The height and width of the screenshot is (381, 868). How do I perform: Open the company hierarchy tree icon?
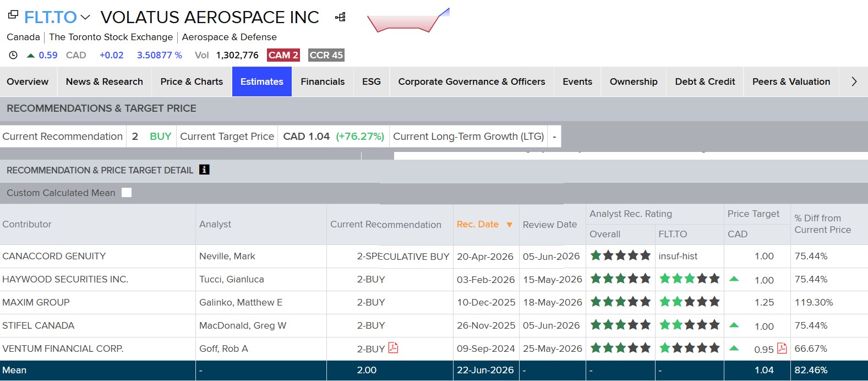click(x=340, y=17)
